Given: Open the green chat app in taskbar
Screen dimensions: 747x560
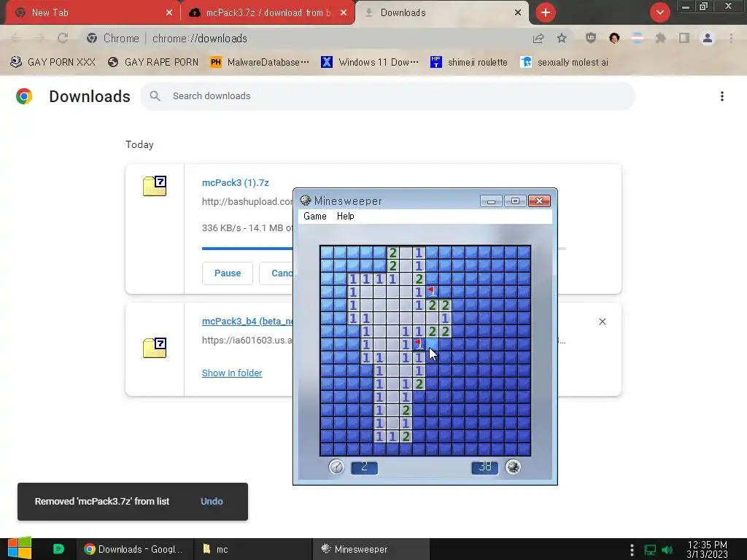Looking at the screenshot, I should pyautogui.click(x=58, y=549).
